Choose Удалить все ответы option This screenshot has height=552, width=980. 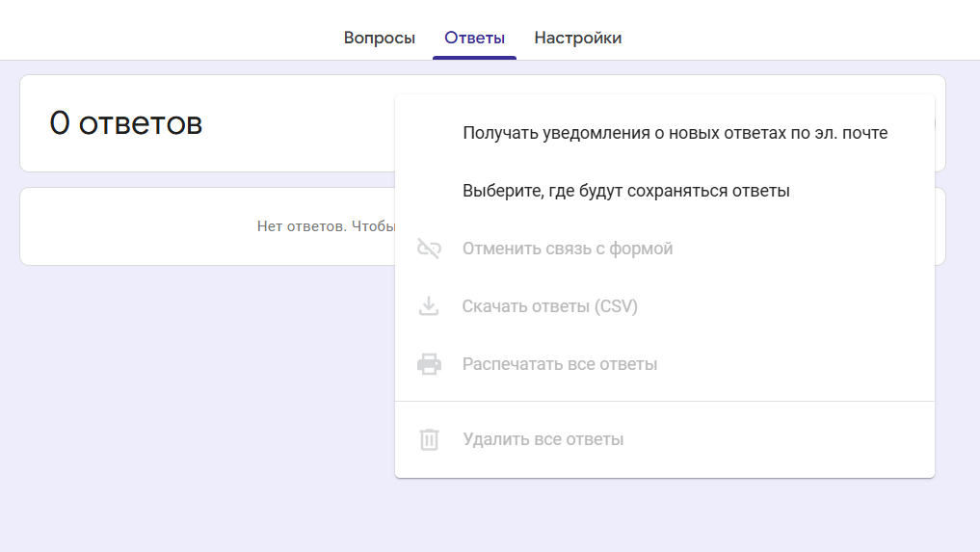coord(665,439)
